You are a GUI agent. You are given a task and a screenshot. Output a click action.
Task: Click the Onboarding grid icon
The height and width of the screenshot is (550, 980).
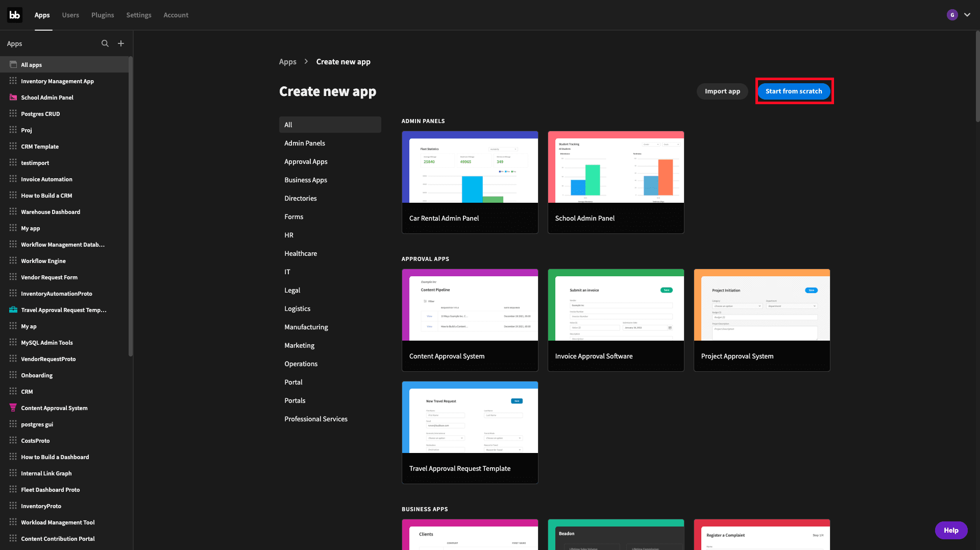tap(13, 375)
